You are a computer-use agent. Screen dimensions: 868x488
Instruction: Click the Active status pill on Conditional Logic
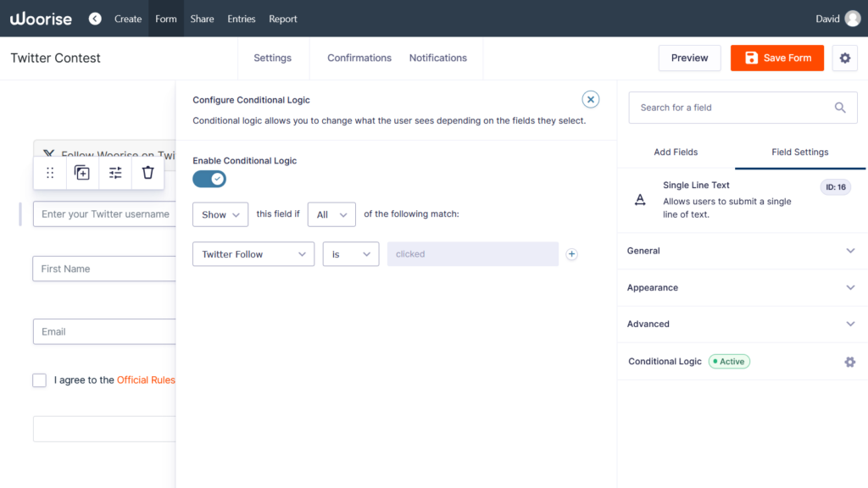tap(729, 361)
